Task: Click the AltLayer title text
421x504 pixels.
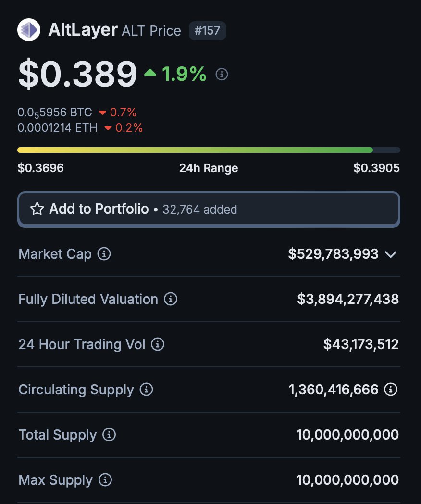Action: pyautogui.click(x=83, y=30)
